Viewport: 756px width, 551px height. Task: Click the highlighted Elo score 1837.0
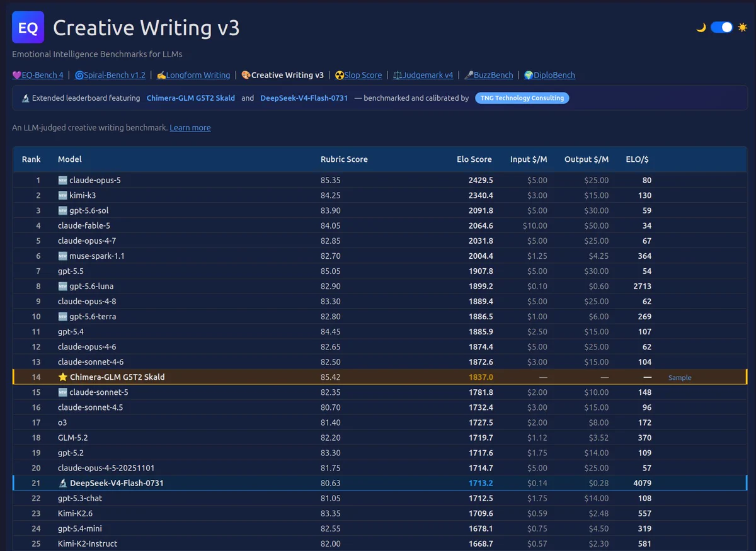point(481,377)
